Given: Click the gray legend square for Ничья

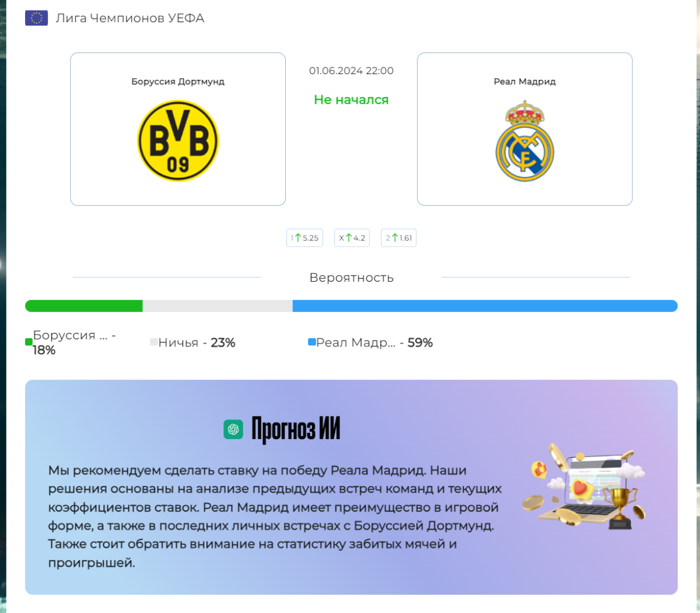Looking at the screenshot, I should click(154, 342).
